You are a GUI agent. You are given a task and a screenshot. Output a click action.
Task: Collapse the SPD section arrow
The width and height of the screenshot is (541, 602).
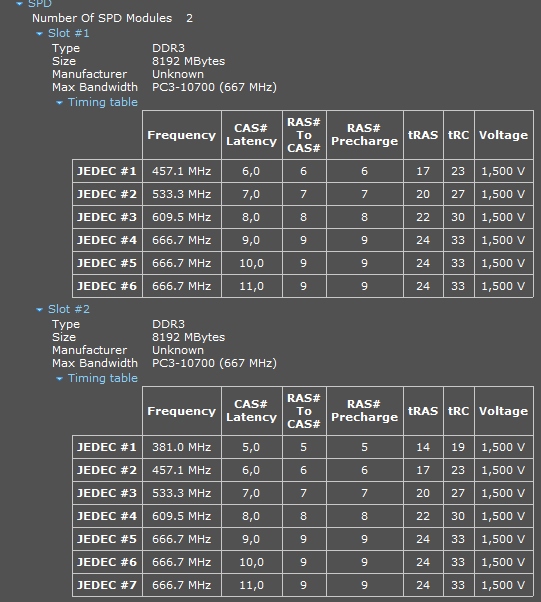[x=20, y=3]
